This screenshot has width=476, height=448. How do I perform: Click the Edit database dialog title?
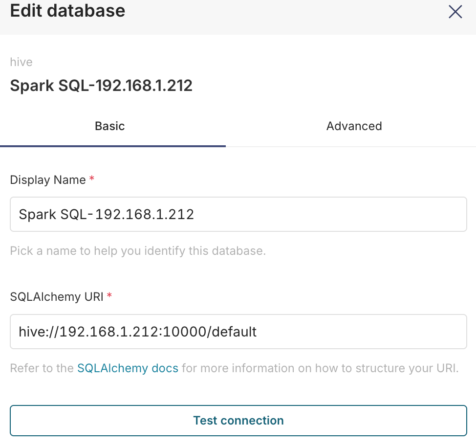click(x=67, y=11)
